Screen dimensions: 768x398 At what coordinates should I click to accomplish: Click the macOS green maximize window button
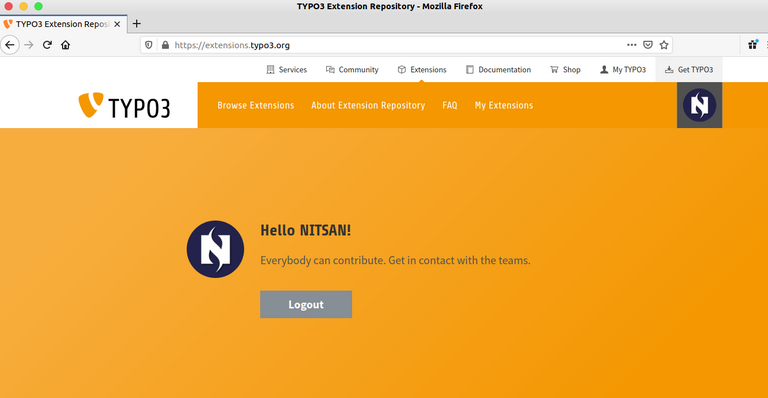pyautogui.click(x=38, y=6)
